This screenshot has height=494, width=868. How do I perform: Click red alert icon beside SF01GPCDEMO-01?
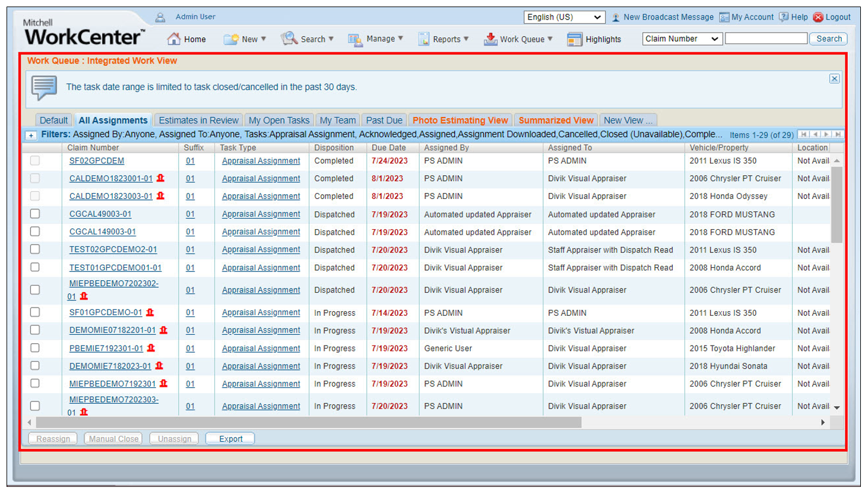tap(150, 312)
